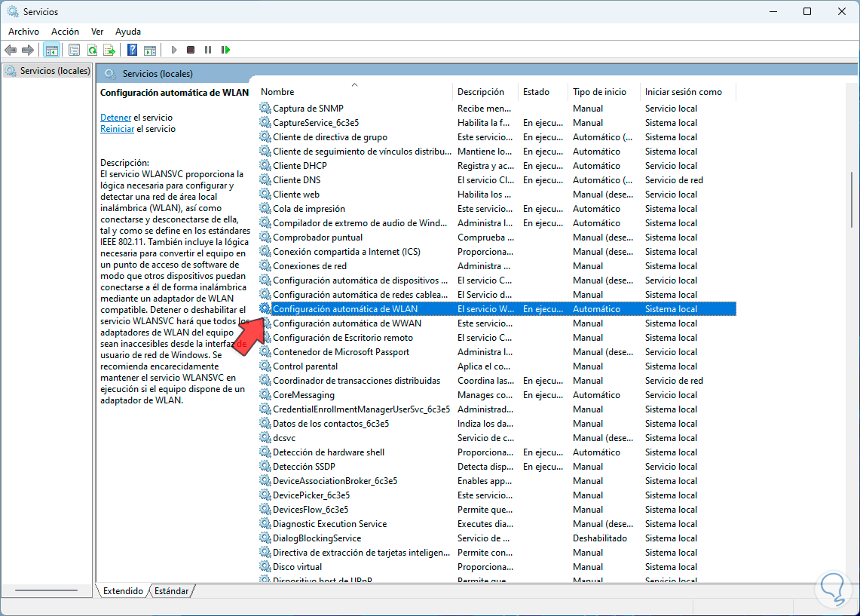
Task: Toggle the action pane toolbar icon
Action: [150, 50]
